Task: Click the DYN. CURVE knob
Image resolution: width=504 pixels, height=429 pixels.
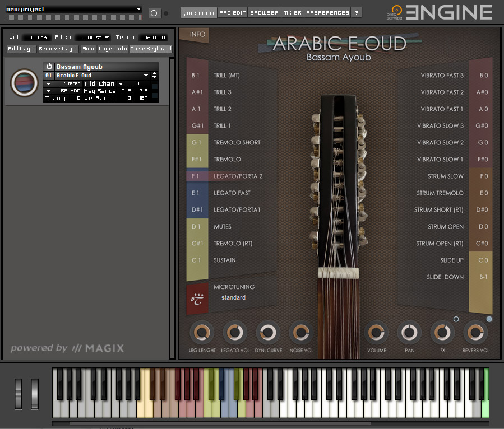Action: (268, 333)
